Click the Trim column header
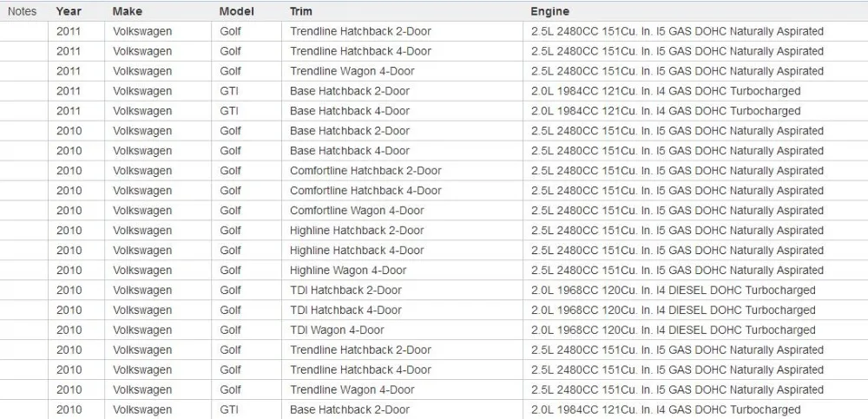Image resolution: width=868 pixels, height=419 pixels. click(300, 11)
